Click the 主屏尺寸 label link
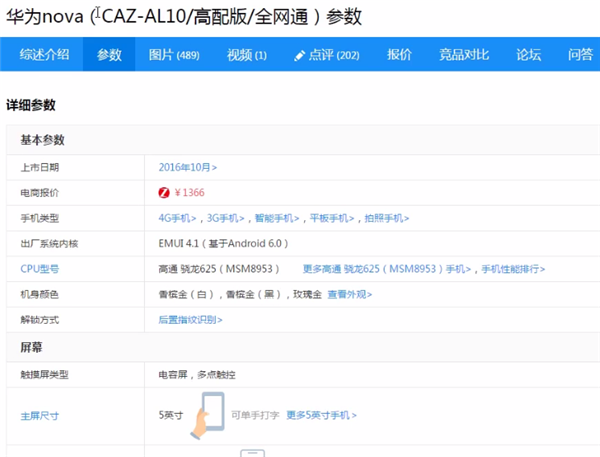Screen dimensions: 600x457 click(x=40, y=416)
